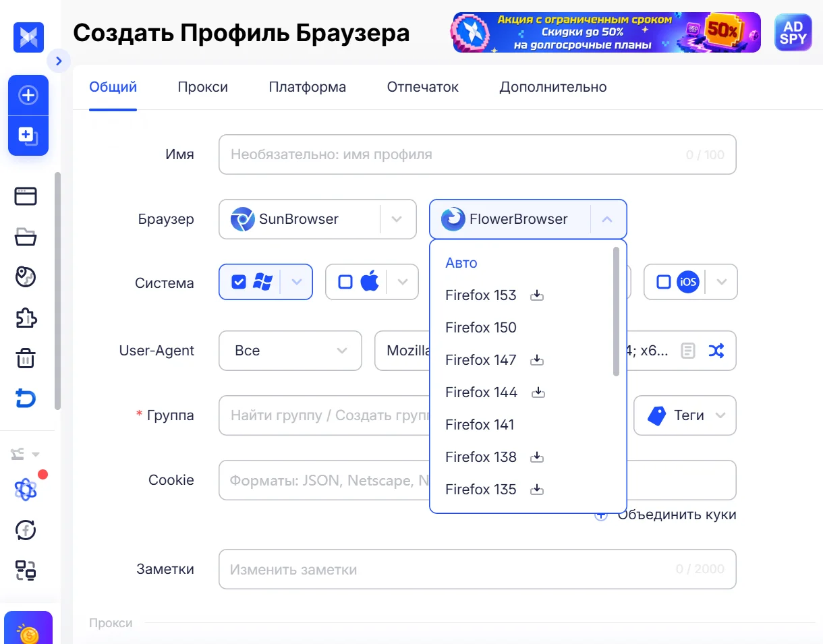
Task: Click the Имя profile name input field
Action: 478,154
